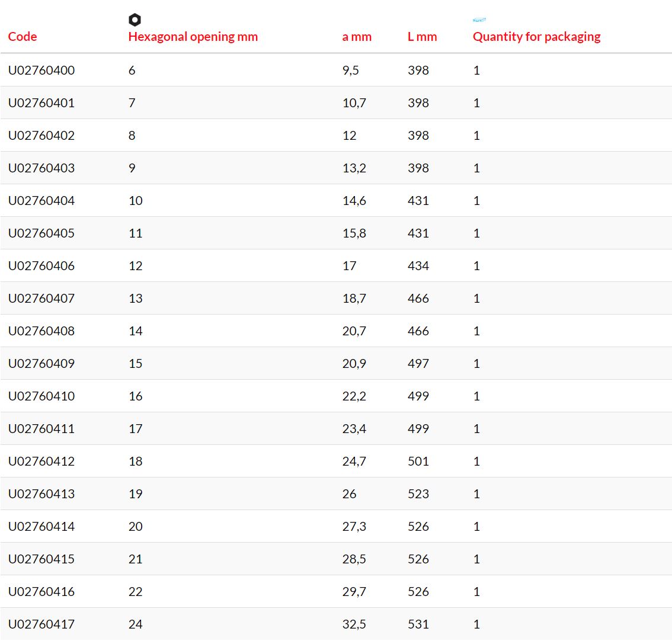Viewport: 672px width, 641px height.
Task: Click the Hexagonal opening mm header
Action: pyautogui.click(x=193, y=37)
